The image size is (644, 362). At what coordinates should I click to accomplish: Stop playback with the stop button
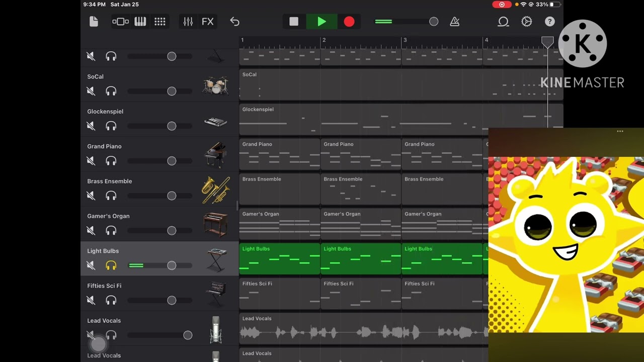click(294, 22)
